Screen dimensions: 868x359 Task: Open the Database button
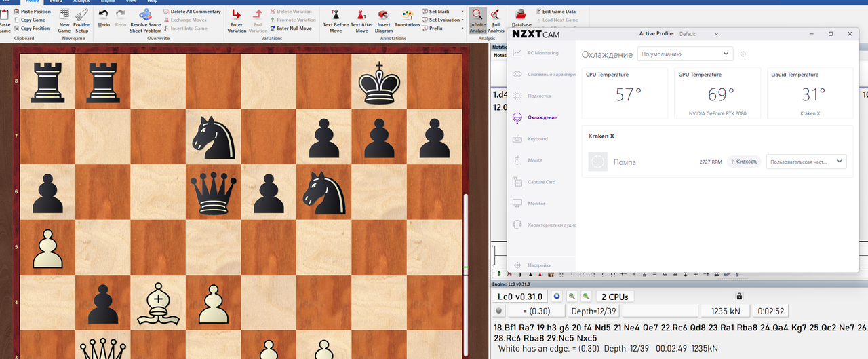pyautogui.click(x=521, y=18)
